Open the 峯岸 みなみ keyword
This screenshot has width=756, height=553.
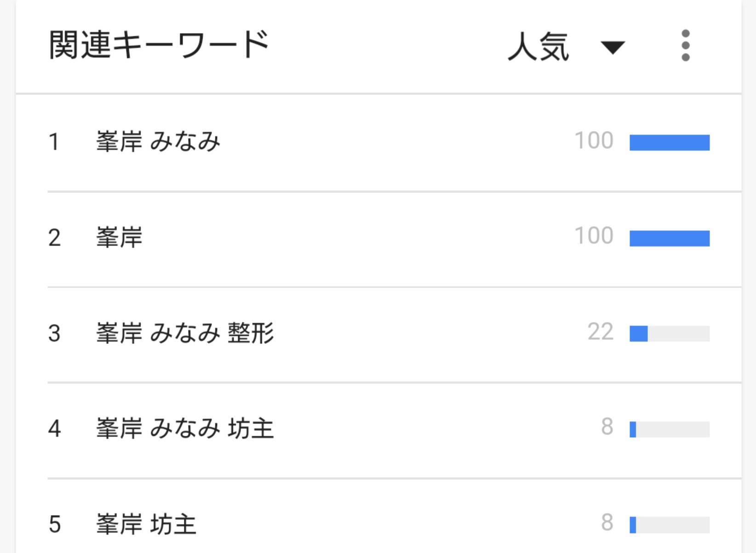158,142
